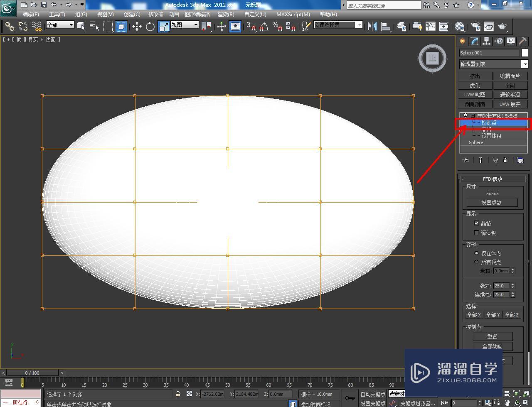Switch to the Hierarchy command panel icon

coord(487,41)
